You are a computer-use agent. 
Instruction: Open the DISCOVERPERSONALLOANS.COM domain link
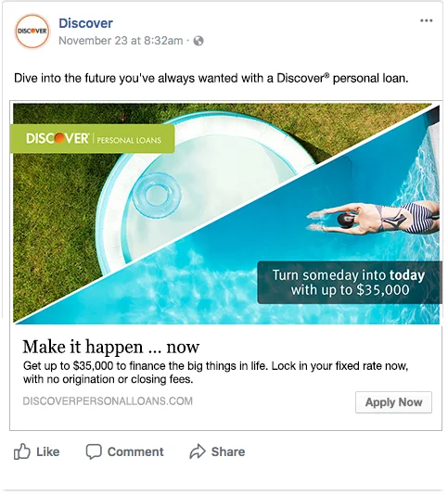point(108,401)
